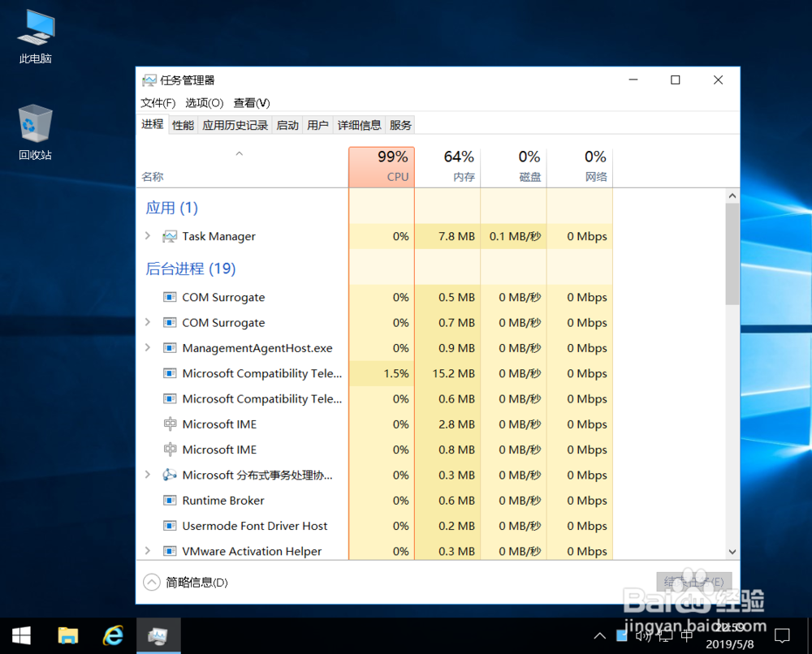Click the 中 input method indicator

coord(687,636)
